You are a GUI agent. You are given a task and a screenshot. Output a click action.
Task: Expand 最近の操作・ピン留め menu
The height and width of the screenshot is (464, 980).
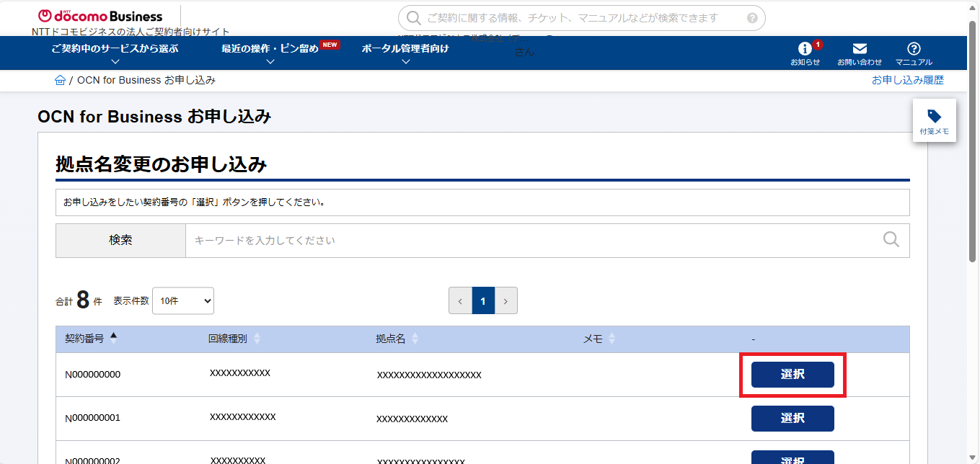270,49
